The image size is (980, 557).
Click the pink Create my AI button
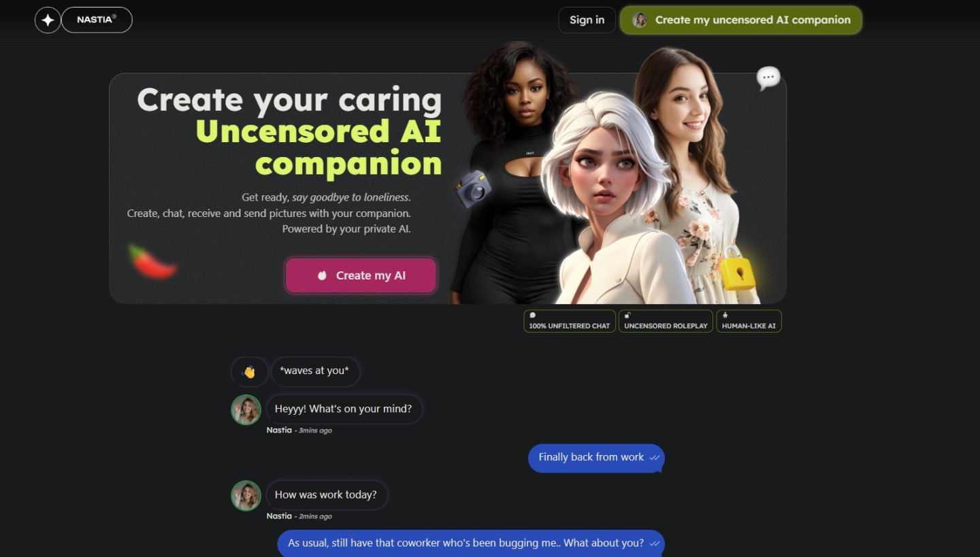coord(361,275)
